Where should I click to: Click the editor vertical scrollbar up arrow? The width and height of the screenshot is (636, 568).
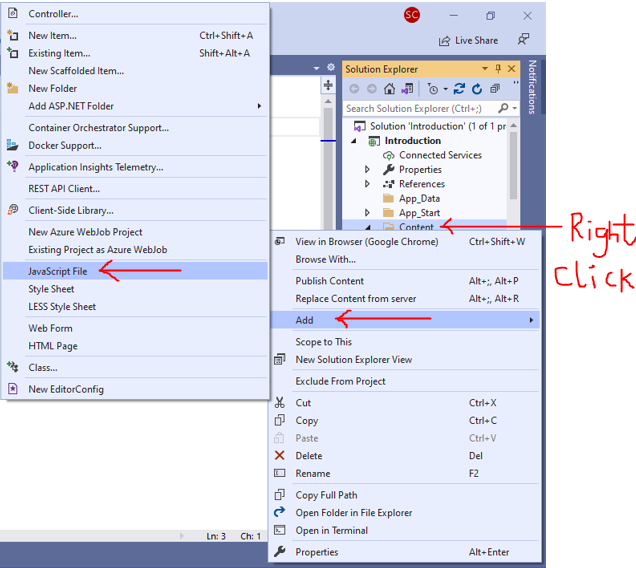(328, 101)
